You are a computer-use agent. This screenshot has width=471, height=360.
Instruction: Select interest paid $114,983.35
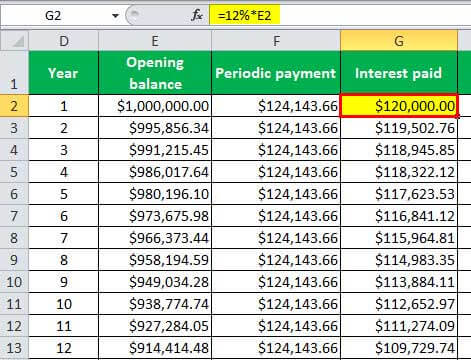tap(399, 260)
